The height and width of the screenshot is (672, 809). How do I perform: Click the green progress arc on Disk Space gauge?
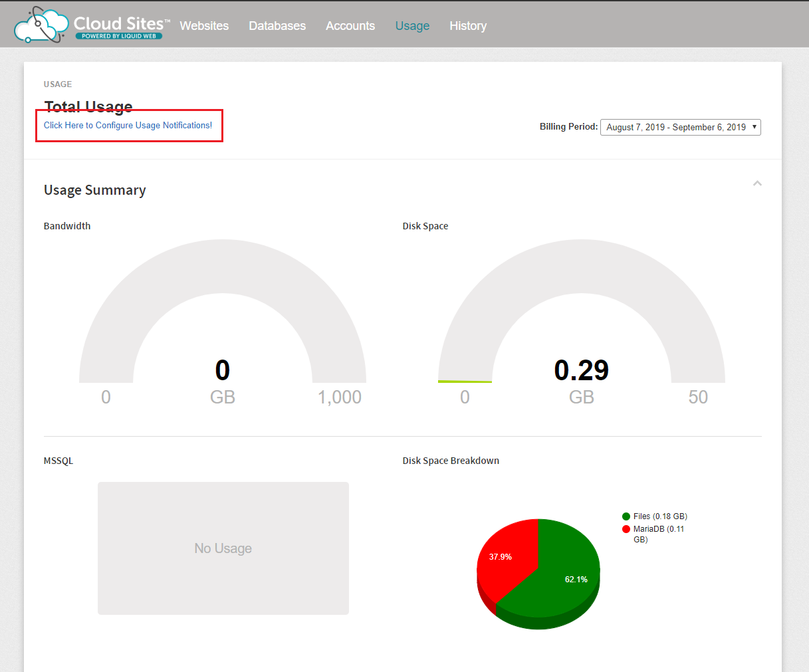click(464, 380)
